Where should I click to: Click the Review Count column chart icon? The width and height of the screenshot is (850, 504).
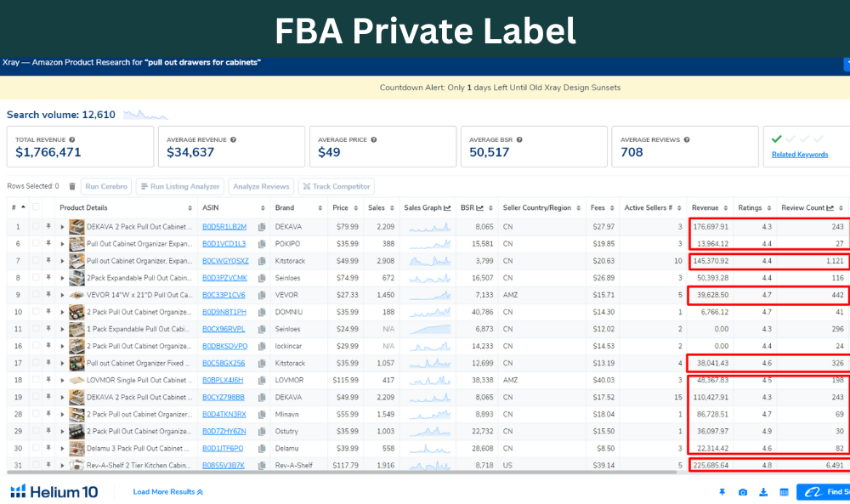pos(830,208)
